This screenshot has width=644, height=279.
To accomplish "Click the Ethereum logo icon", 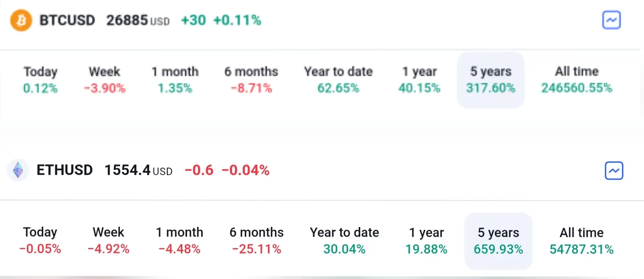I will pyautogui.click(x=18, y=170).
